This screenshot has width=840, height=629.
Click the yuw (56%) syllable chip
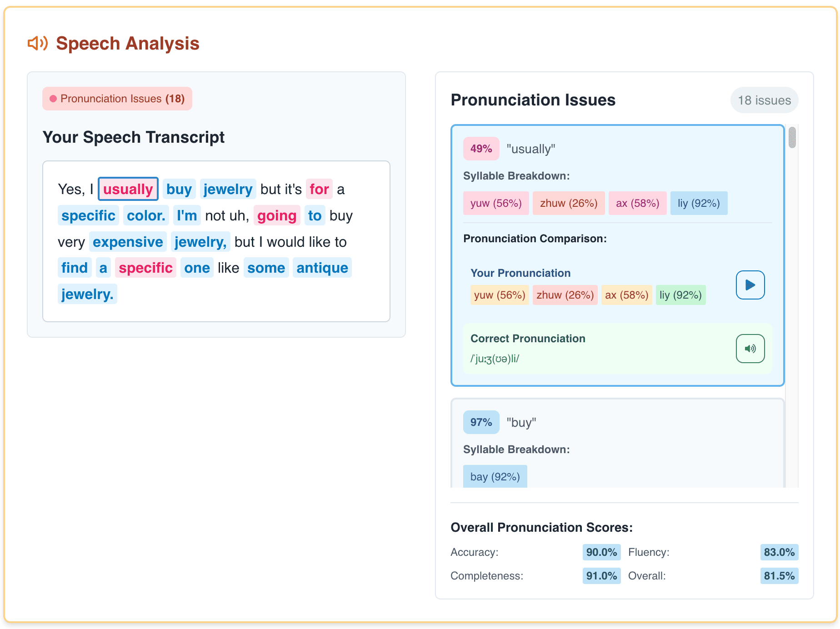coord(496,203)
